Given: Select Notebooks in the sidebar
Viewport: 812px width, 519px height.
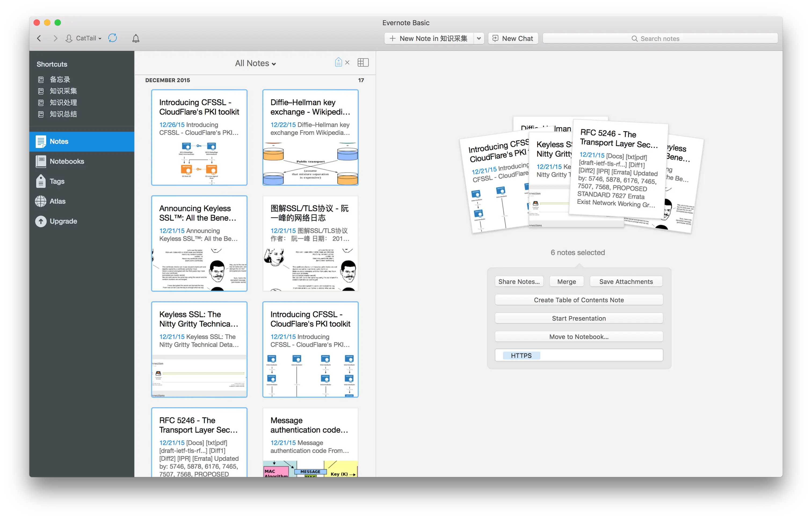Looking at the screenshot, I should pos(66,161).
